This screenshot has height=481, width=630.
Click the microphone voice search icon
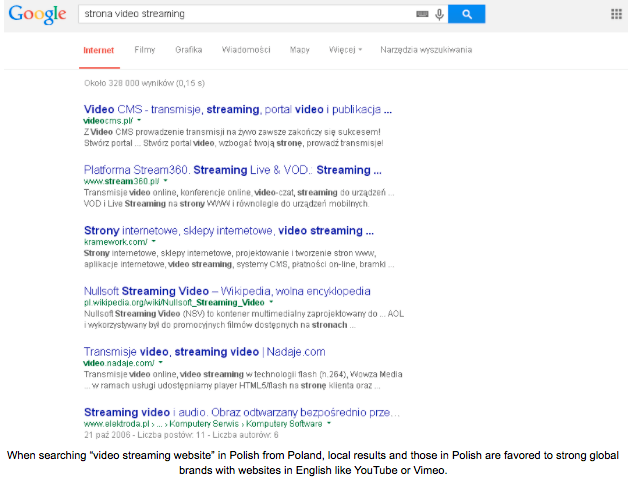click(439, 14)
